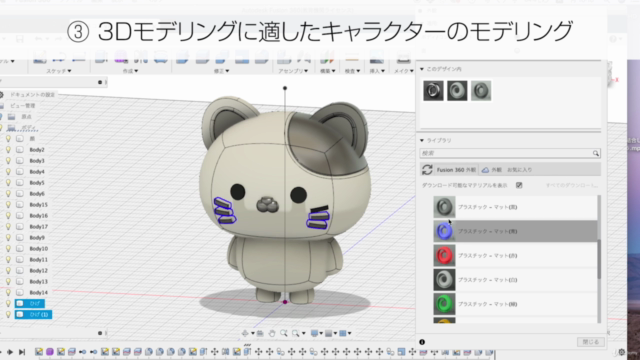Click the dark grey matte thumbnail in this design
The height and width of the screenshot is (360, 640).
click(457, 90)
